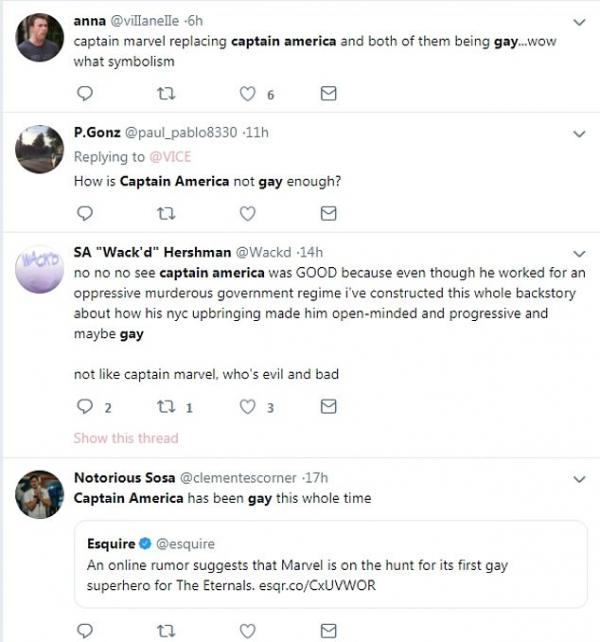Open chevron menu on Notorious Sosa's tweet

pyautogui.click(x=579, y=479)
